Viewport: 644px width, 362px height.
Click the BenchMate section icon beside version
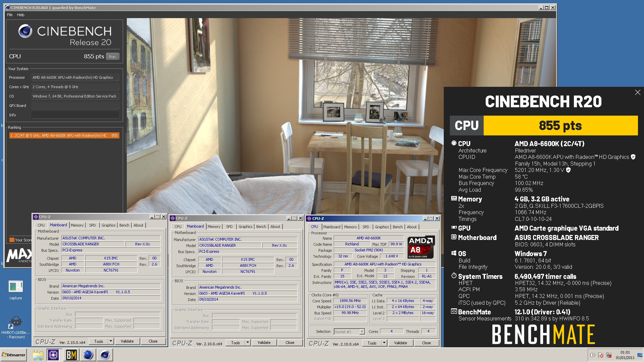454,311
